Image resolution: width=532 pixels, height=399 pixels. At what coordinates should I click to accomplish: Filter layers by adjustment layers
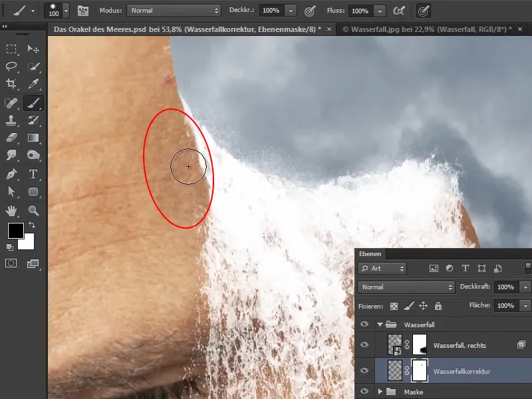(x=450, y=269)
